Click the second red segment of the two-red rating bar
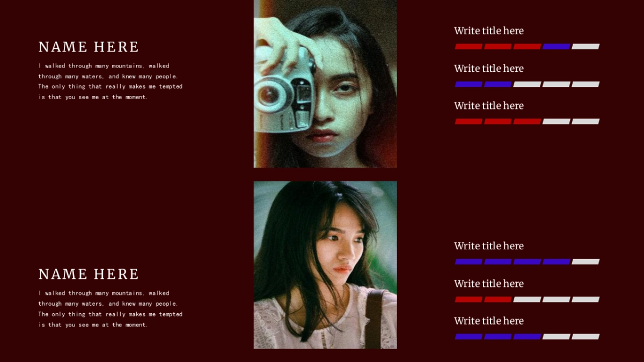 coord(498,299)
